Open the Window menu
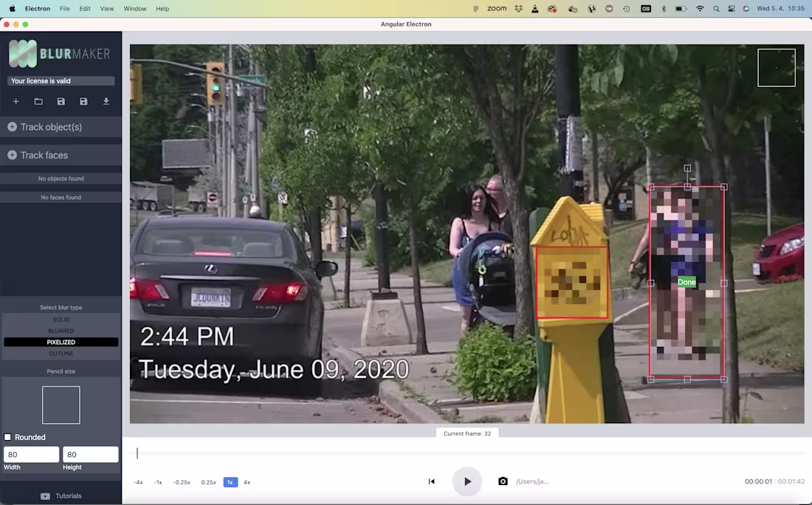 (134, 8)
